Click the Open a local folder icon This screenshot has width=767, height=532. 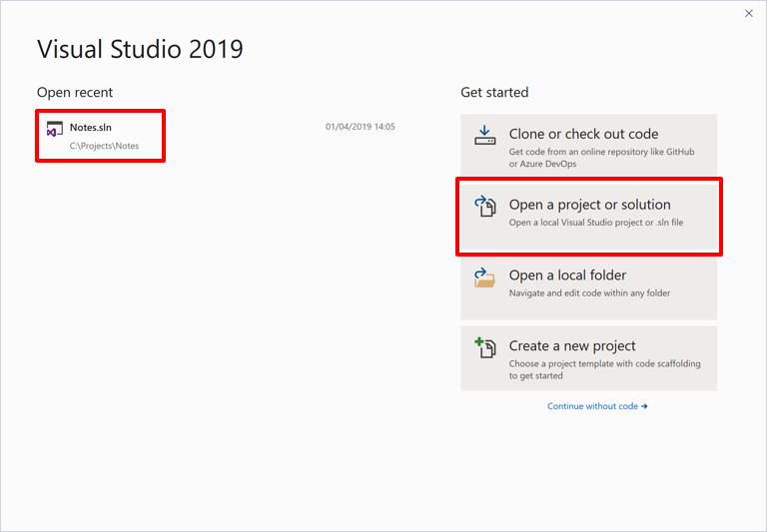[485, 276]
